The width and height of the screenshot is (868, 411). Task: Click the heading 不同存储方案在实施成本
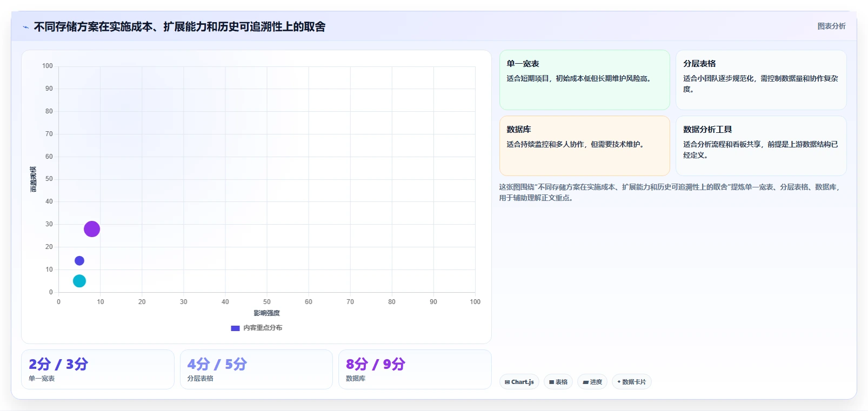(x=180, y=26)
